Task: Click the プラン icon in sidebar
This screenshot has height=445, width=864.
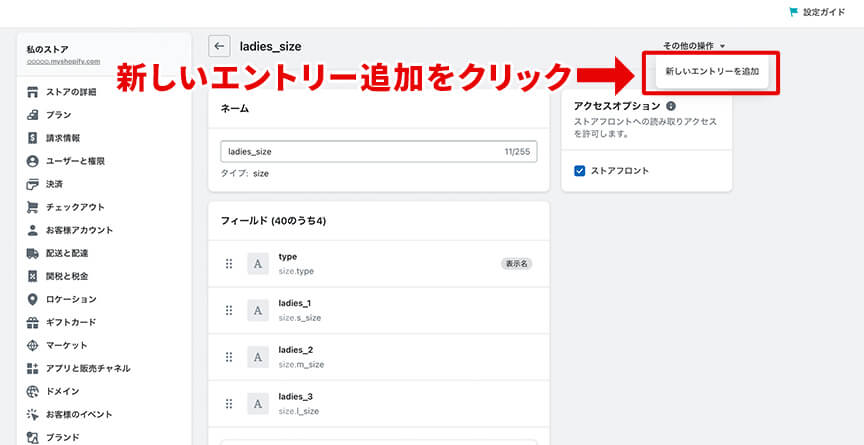Action: [33, 115]
